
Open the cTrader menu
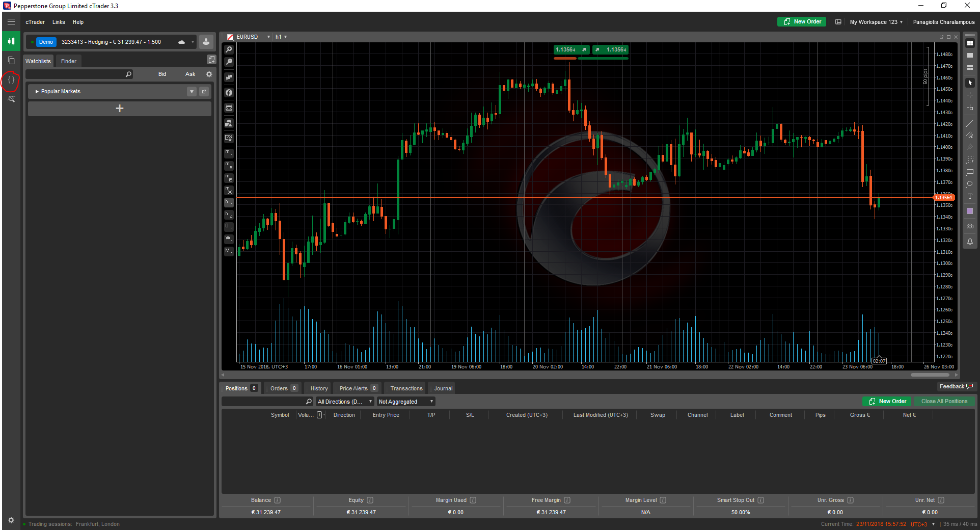click(x=35, y=22)
